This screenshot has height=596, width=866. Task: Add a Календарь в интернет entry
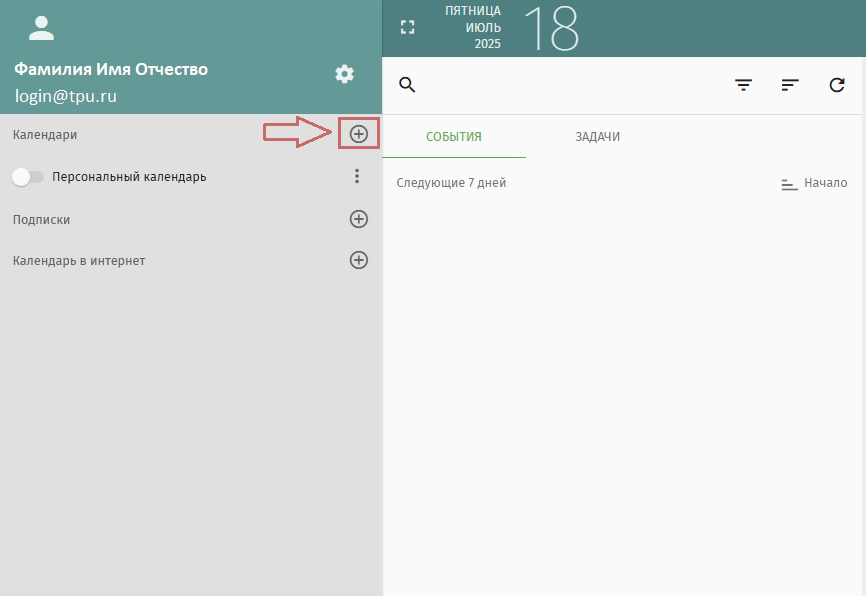[x=359, y=260]
